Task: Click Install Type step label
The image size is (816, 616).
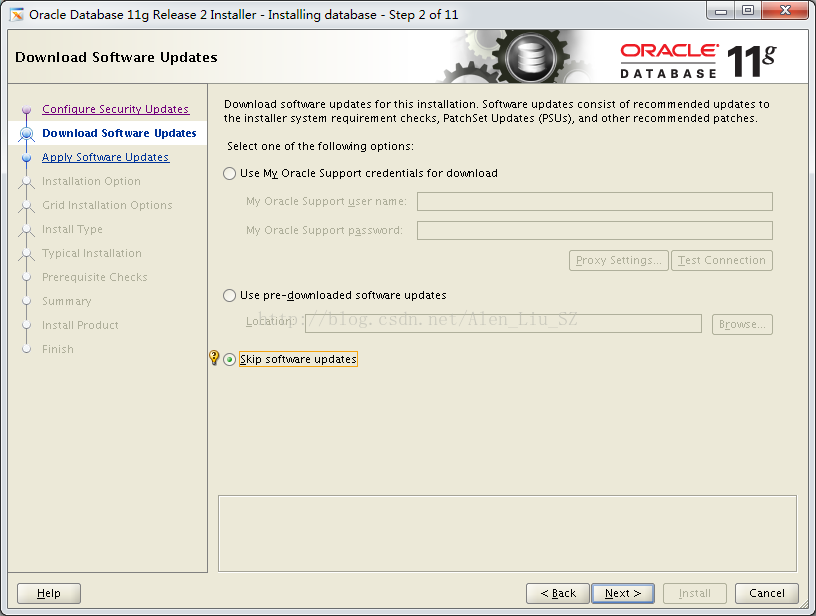Action: coord(72,229)
